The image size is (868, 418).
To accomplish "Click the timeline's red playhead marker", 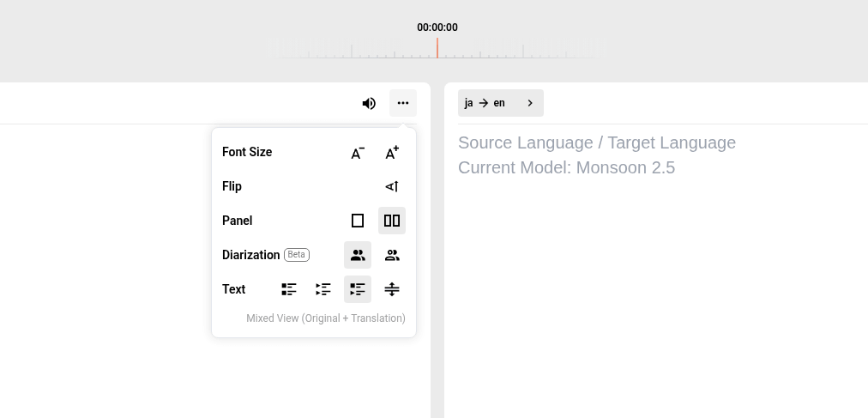I will (437, 47).
